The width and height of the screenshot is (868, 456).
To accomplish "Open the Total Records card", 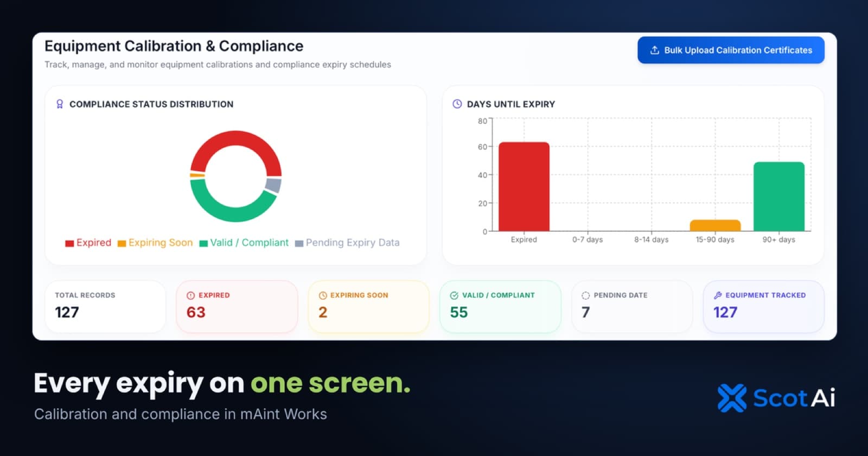I will pyautogui.click(x=105, y=306).
